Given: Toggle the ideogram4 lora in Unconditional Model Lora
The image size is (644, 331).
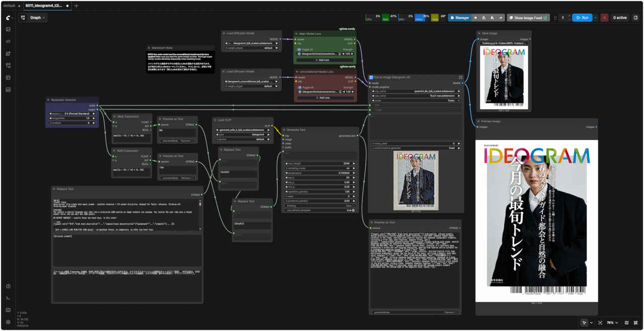Looking at the screenshot, I should coord(299,92).
